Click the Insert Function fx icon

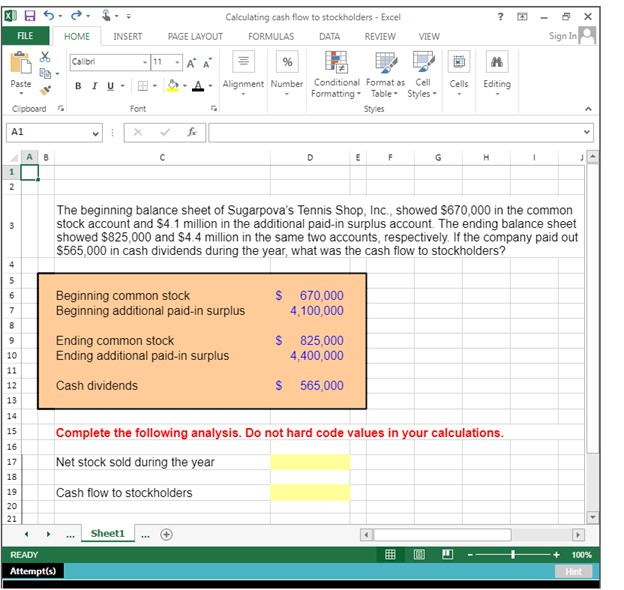coord(192,132)
